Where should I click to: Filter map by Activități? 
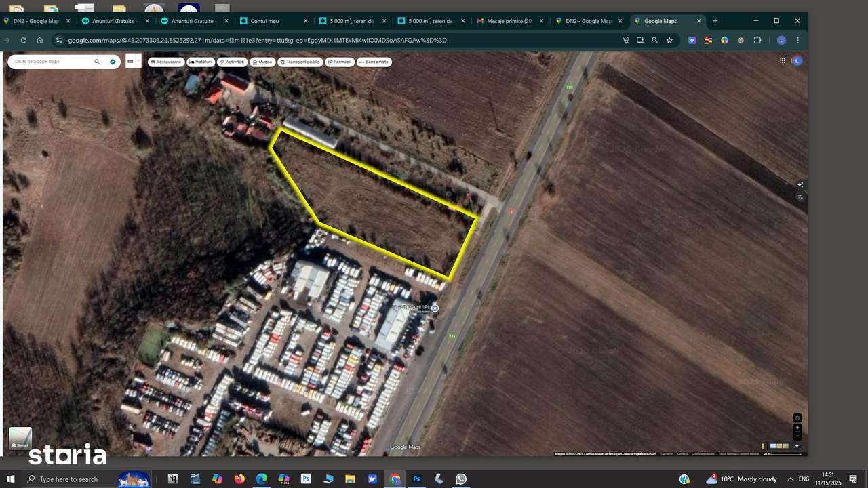pos(232,62)
